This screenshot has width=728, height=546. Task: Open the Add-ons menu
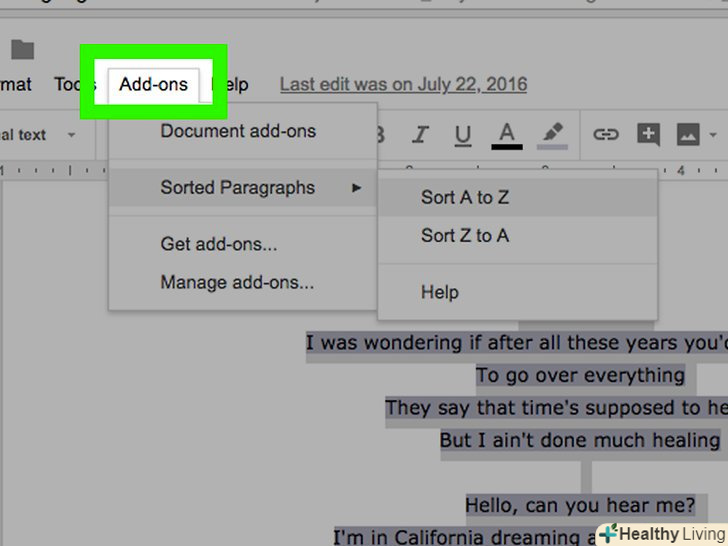pos(154,84)
